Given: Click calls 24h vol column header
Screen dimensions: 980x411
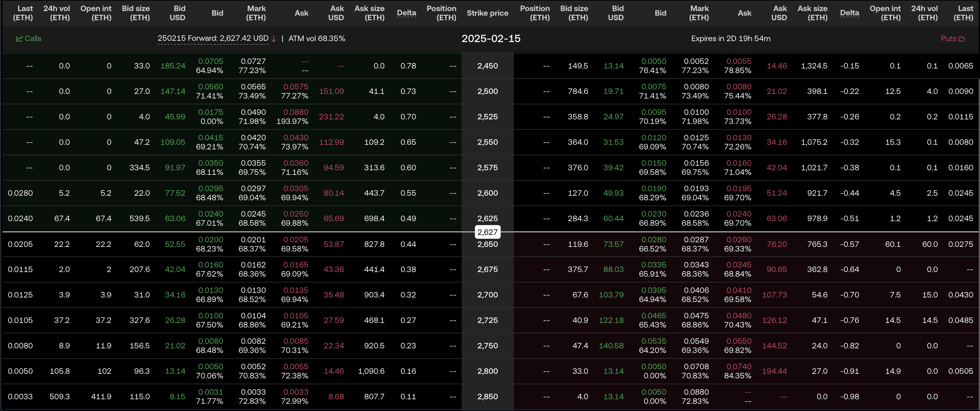Looking at the screenshot, I should [x=56, y=13].
